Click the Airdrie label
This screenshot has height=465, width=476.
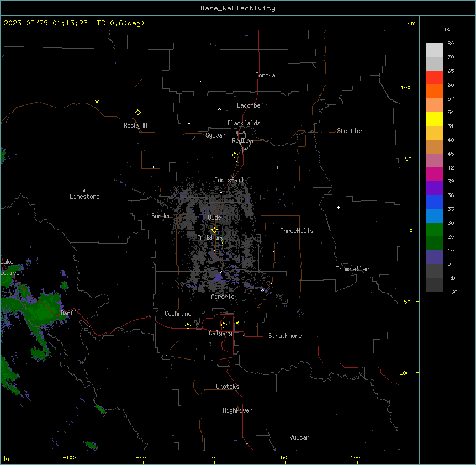pos(223,297)
